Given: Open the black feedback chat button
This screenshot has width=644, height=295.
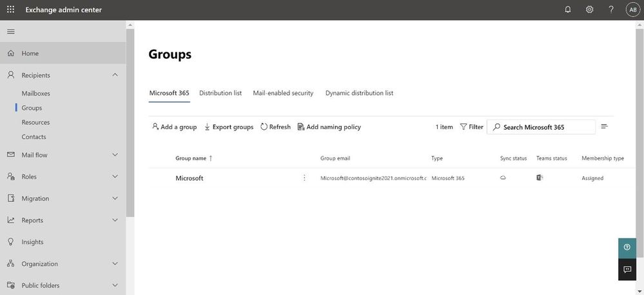Looking at the screenshot, I should coord(627,269).
